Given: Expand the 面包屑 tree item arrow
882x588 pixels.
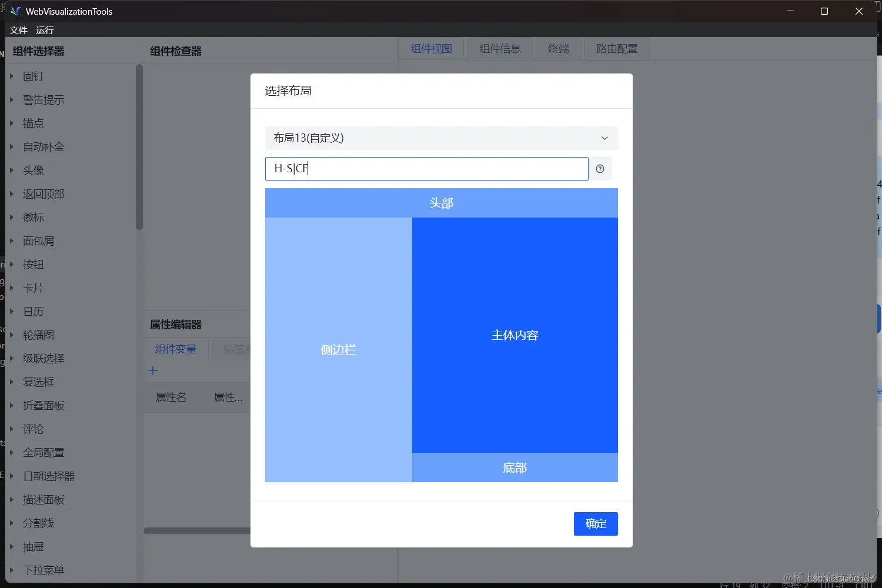Looking at the screenshot, I should point(12,240).
